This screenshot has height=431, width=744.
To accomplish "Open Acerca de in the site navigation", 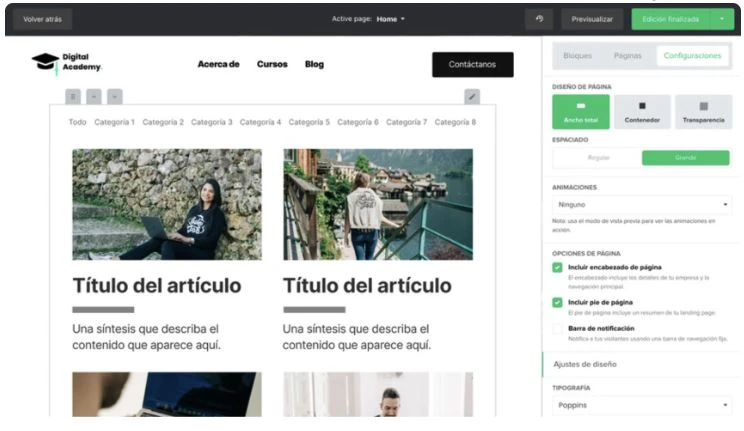I will pos(218,64).
